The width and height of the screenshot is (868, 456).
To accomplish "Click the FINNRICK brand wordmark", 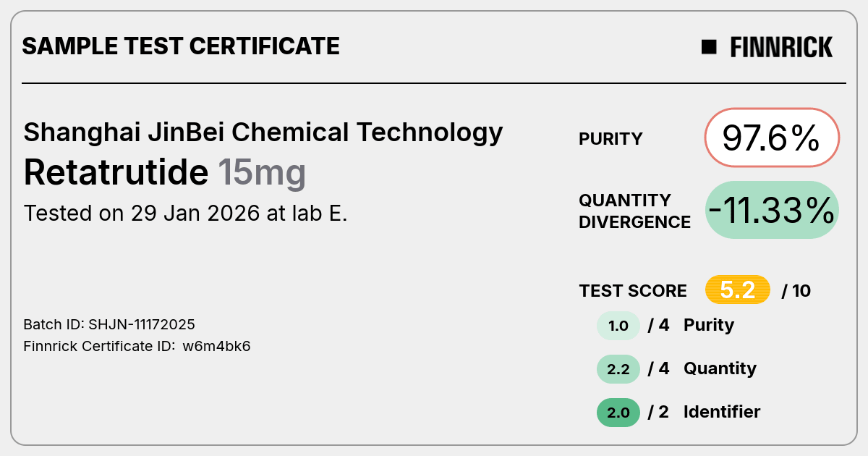I will click(781, 47).
